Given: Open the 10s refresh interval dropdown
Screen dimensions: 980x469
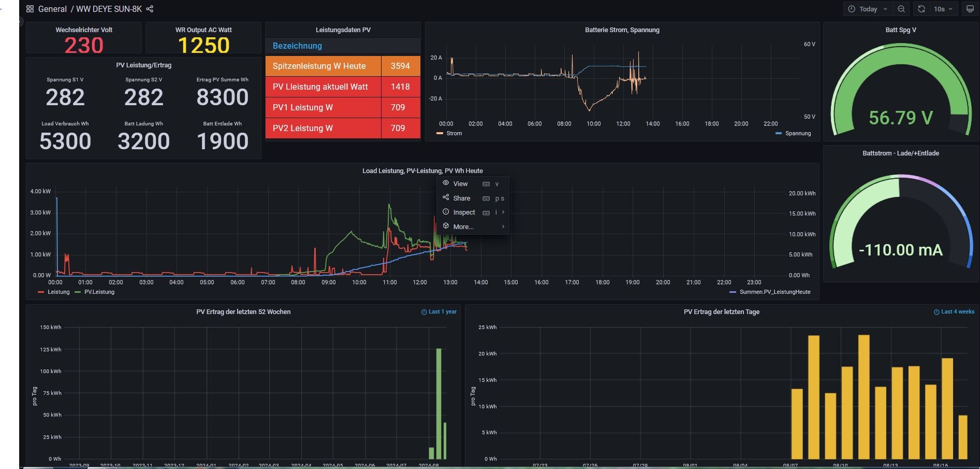Looking at the screenshot, I should tap(943, 9).
